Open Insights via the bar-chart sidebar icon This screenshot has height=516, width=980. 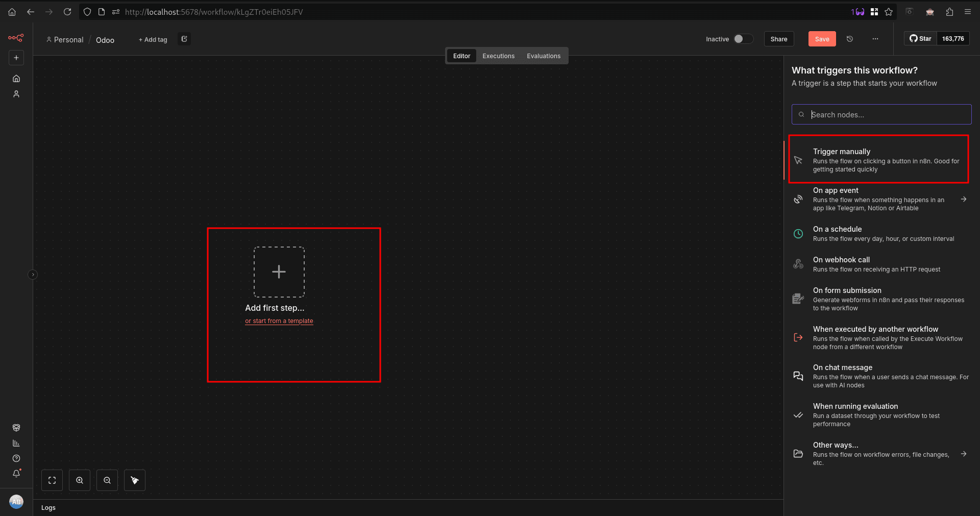click(x=16, y=443)
